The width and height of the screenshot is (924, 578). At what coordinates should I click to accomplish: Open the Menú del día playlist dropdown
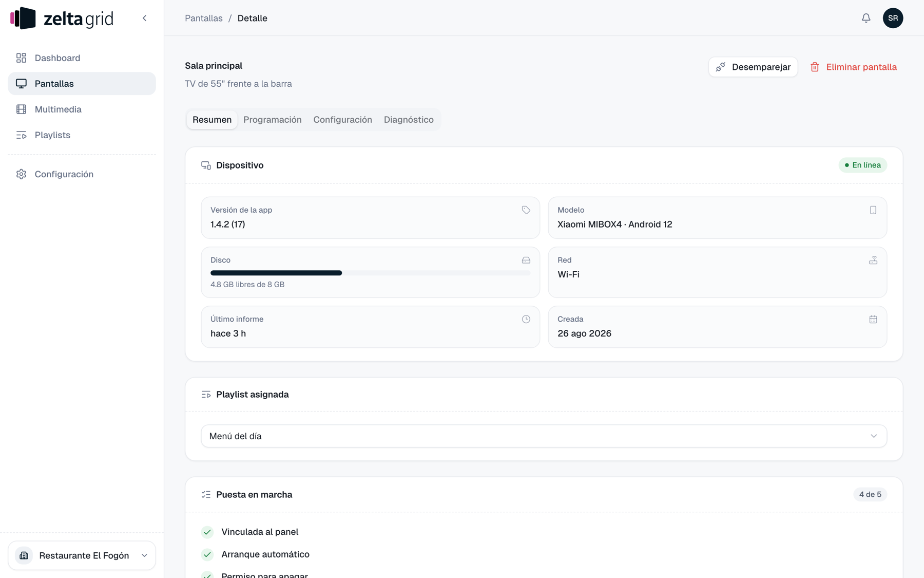point(544,436)
